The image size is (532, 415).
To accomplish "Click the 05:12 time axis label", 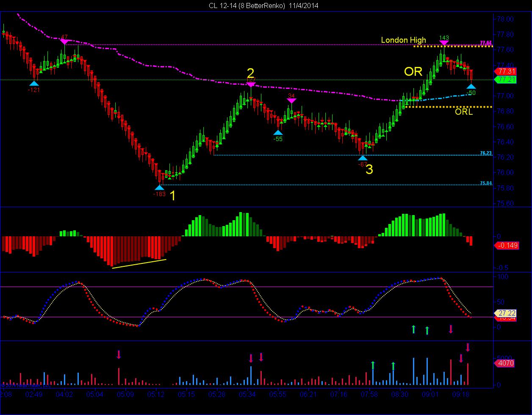I will click(x=156, y=394).
